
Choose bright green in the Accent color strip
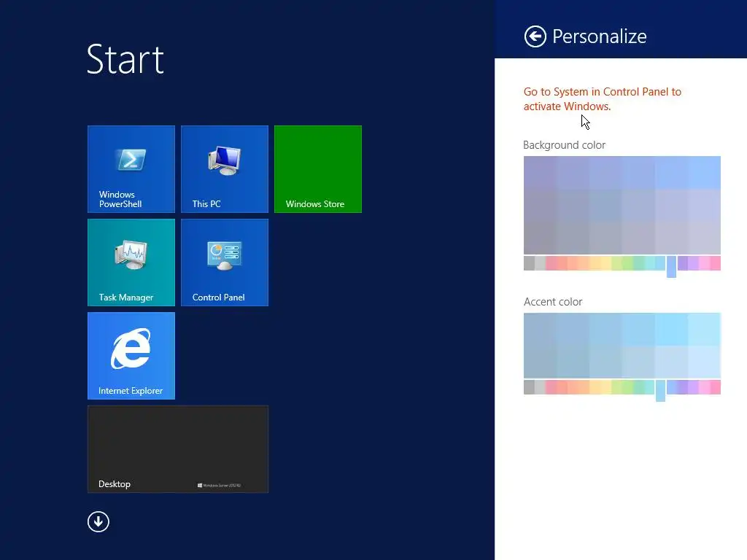pos(628,387)
